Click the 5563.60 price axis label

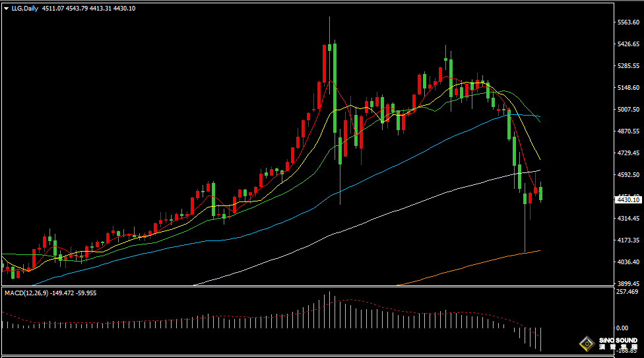coord(628,22)
